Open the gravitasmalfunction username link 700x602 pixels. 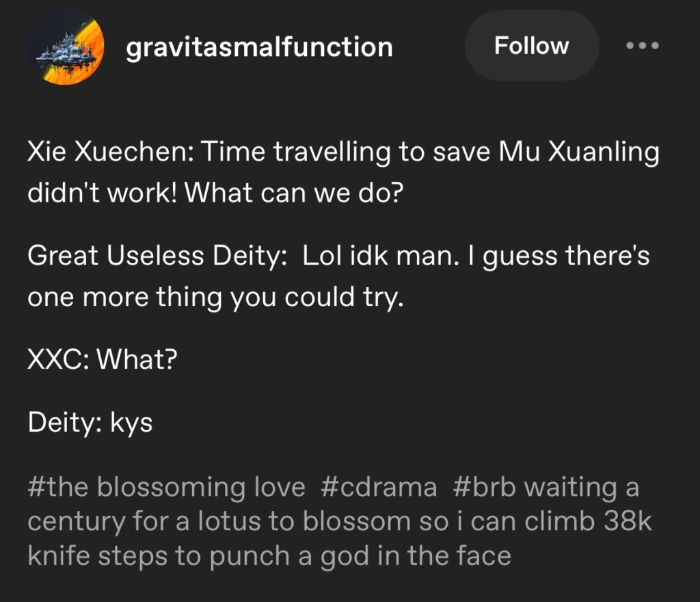(260, 47)
